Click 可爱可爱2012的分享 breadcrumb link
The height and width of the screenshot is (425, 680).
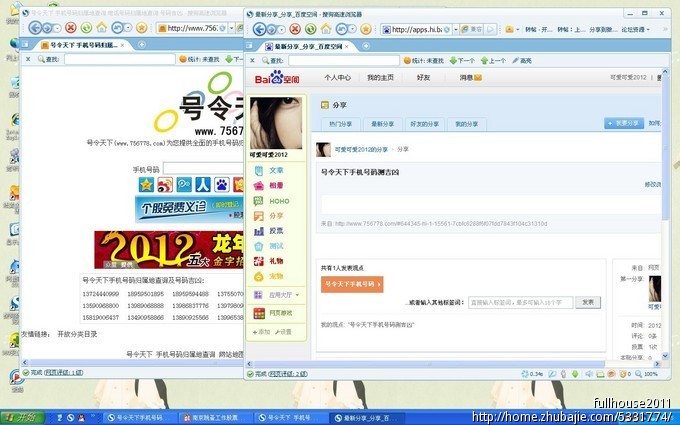point(361,149)
